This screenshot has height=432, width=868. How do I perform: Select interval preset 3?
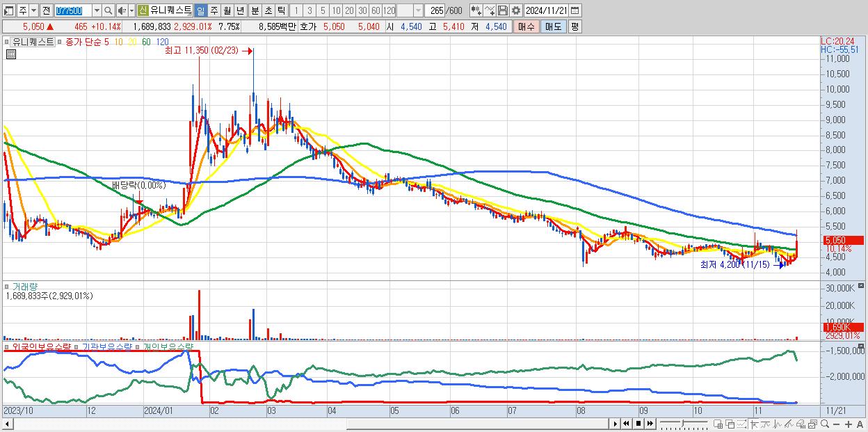(x=310, y=10)
